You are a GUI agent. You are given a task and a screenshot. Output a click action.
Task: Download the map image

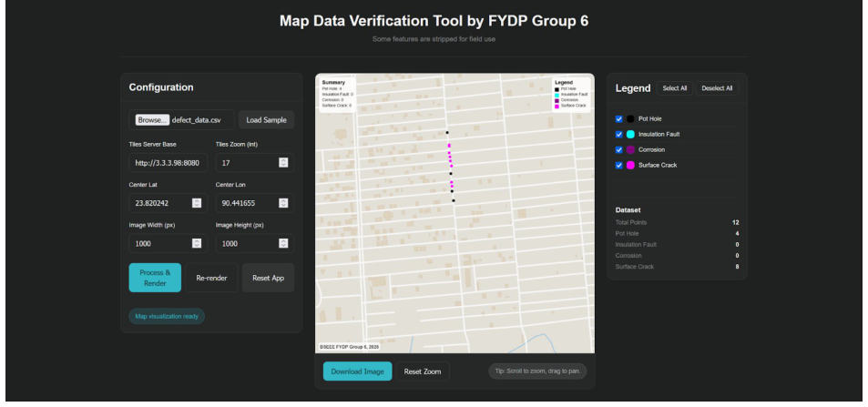[x=358, y=371]
